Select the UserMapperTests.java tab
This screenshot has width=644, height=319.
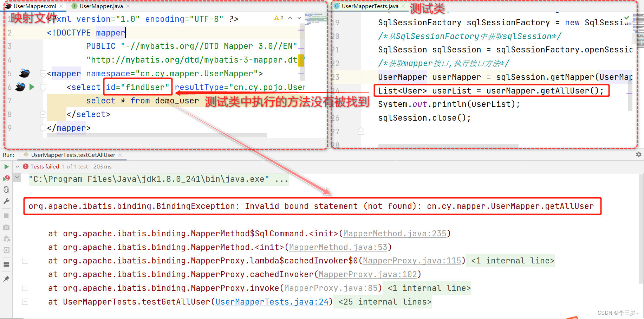point(370,6)
